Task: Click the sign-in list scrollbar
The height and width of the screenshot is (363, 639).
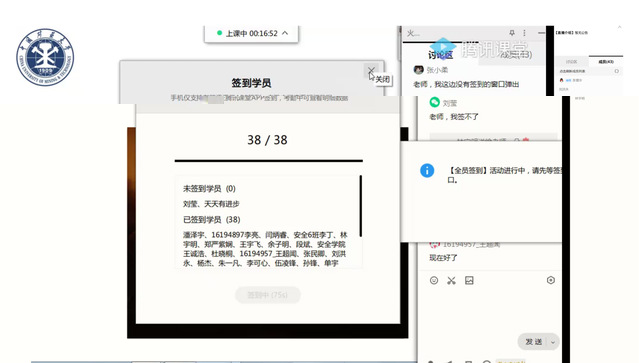Action: click(x=361, y=206)
